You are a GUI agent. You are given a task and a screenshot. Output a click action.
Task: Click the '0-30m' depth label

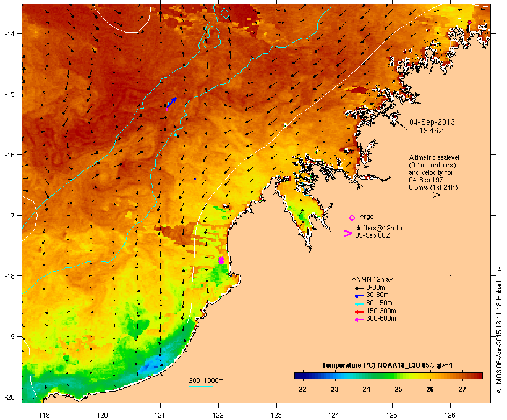[x=375, y=288]
